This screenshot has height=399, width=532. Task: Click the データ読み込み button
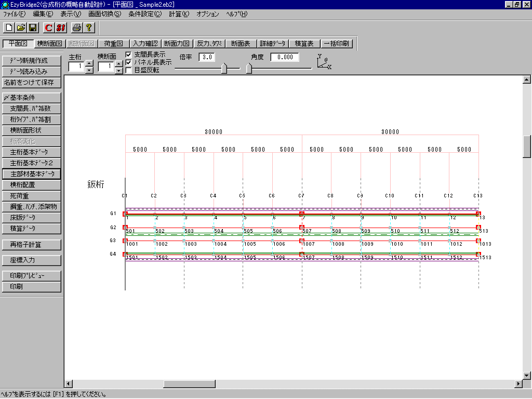click(x=32, y=72)
